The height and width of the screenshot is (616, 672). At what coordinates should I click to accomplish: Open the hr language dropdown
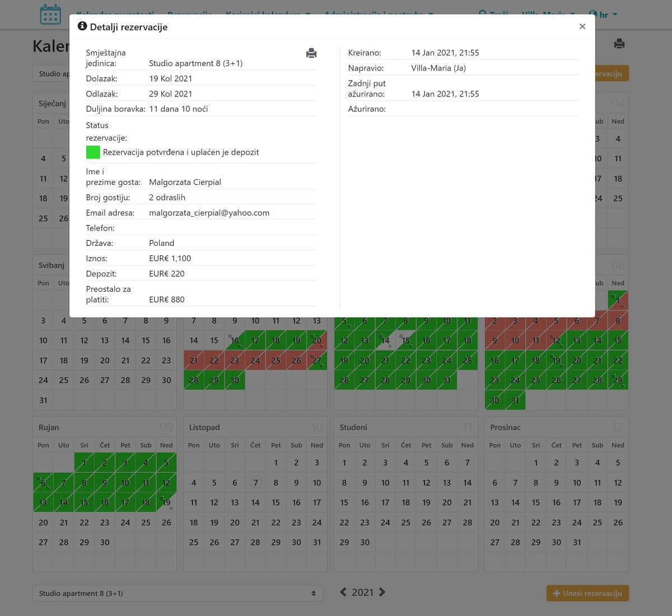pos(604,14)
